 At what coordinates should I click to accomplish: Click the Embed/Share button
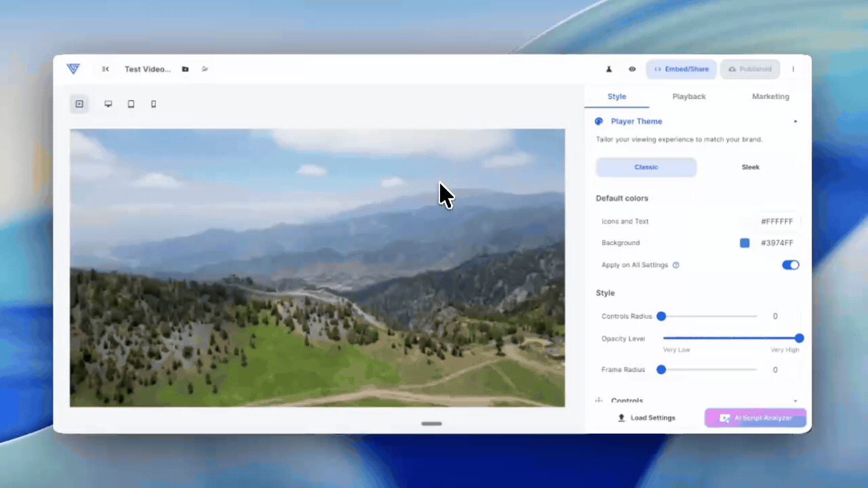pos(682,69)
